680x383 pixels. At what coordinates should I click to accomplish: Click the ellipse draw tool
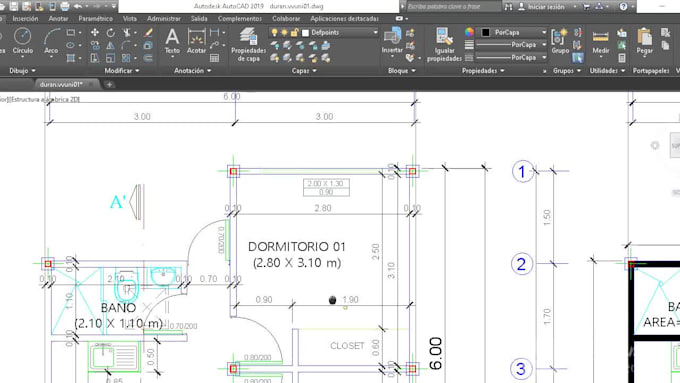[71, 45]
